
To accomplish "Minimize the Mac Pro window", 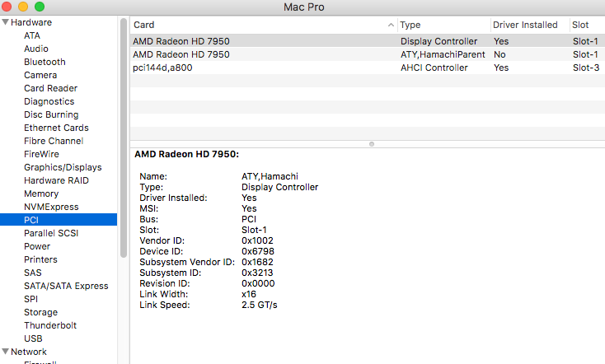I will 23,7.
